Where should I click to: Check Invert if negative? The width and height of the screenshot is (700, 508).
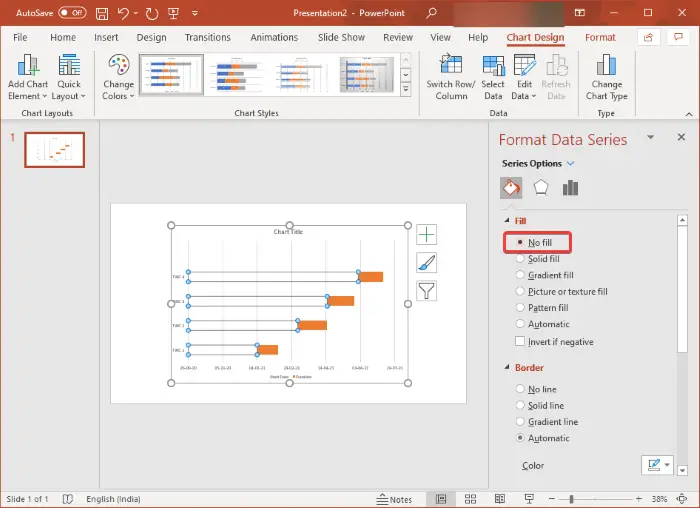[520, 341]
